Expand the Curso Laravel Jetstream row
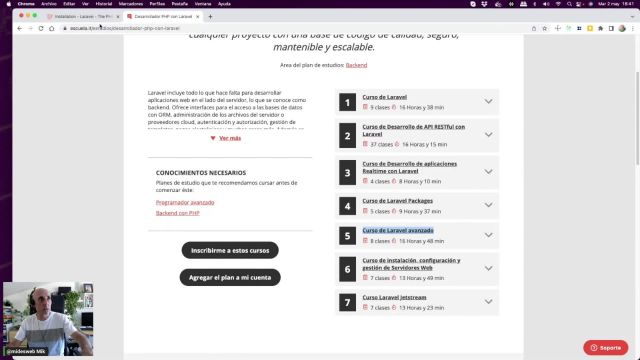640x360 pixels. tap(488, 302)
